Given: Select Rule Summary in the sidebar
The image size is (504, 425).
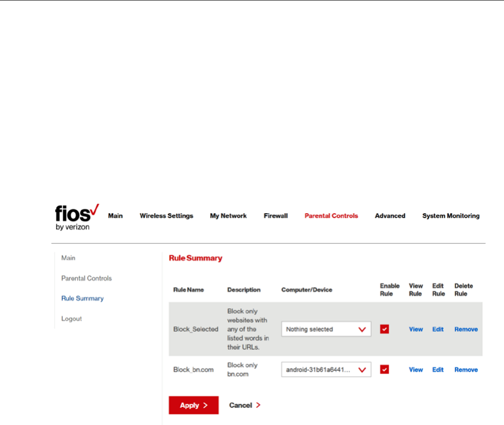Looking at the screenshot, I should click(x=83, y=298).
